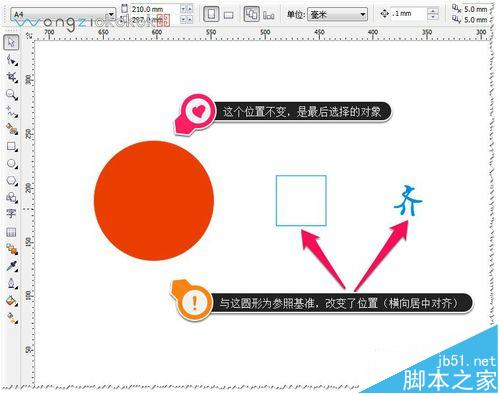
Task: Select the Polygon tool
Action: coord(12,181)
